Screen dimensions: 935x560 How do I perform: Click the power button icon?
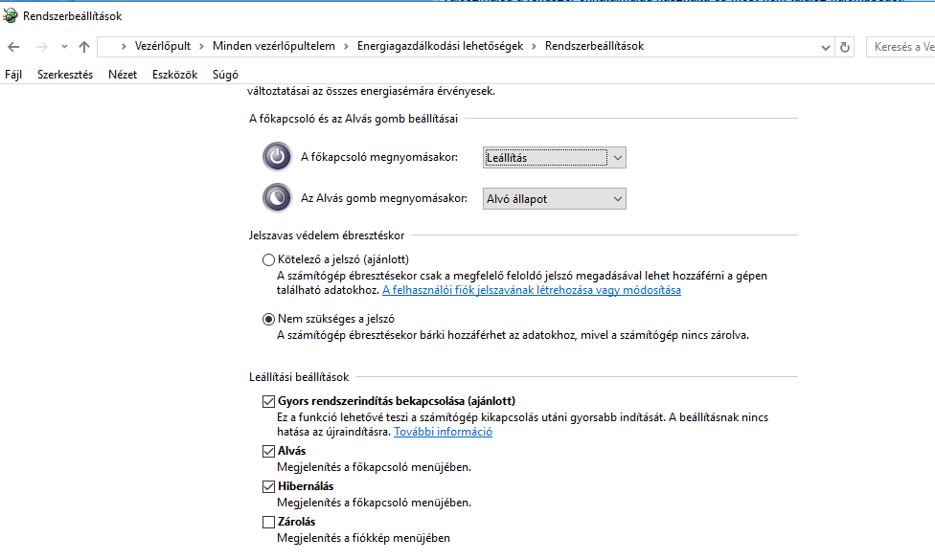tap(277, 157)
